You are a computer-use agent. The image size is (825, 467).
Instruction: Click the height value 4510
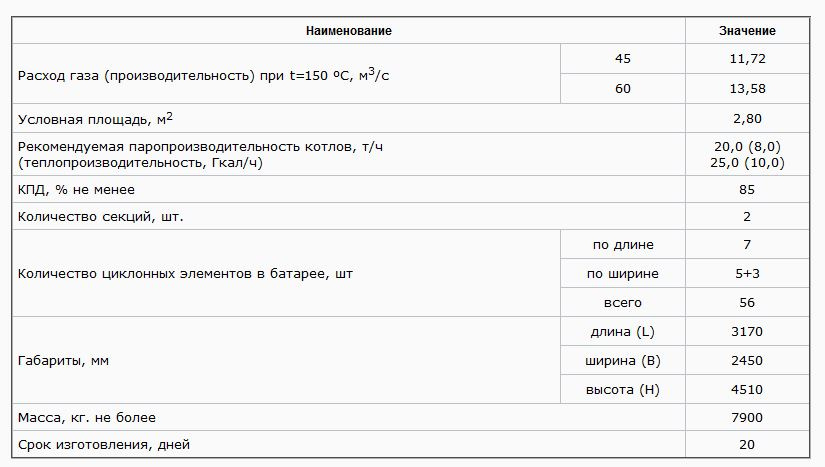point(747,390)
